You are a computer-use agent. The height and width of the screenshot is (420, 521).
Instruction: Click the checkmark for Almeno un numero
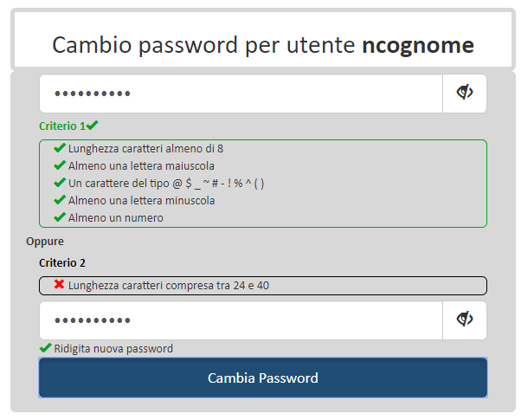[x=60, y=216]
